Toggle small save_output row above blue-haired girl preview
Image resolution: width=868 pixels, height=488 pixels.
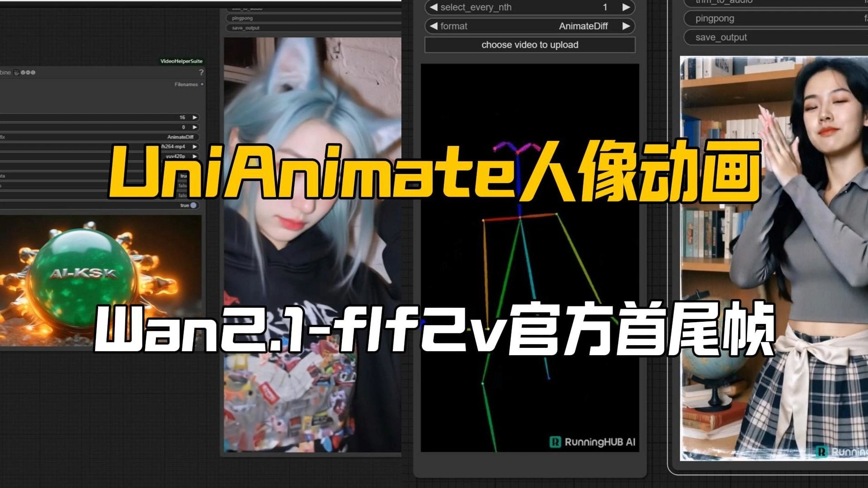click(x=313, y=28)
